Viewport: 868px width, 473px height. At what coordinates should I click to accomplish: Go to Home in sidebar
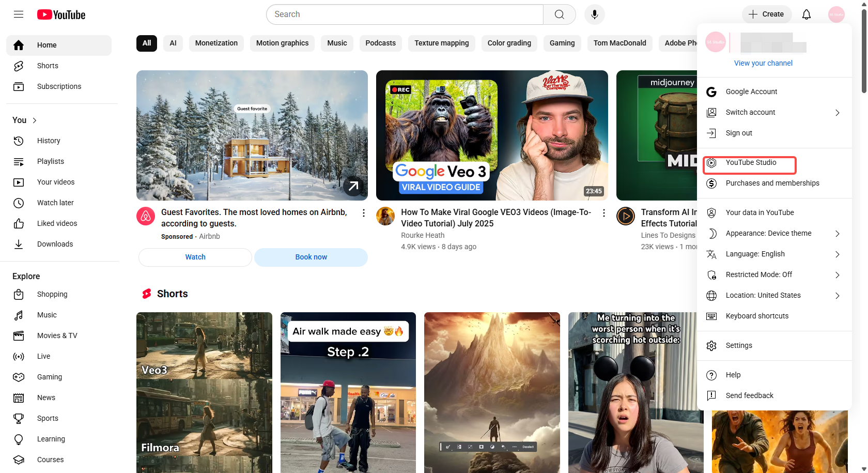(59, 45)
